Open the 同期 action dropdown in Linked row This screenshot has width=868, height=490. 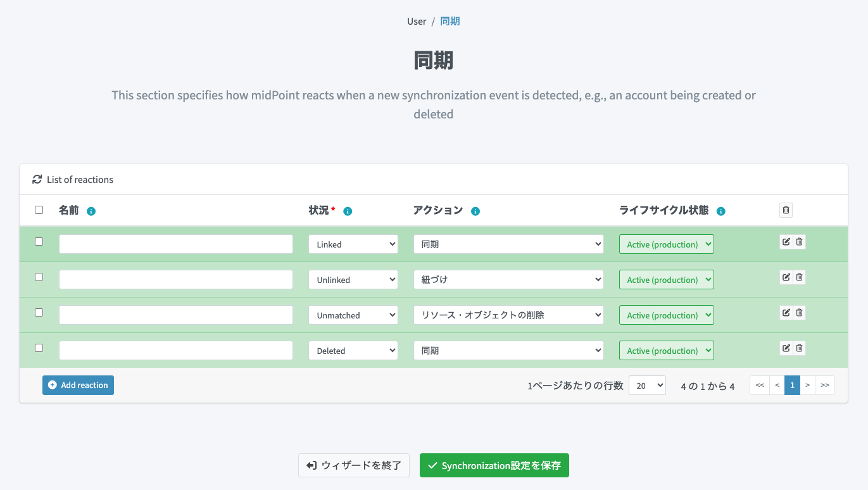pyautogui.click(x=508, y=244)
